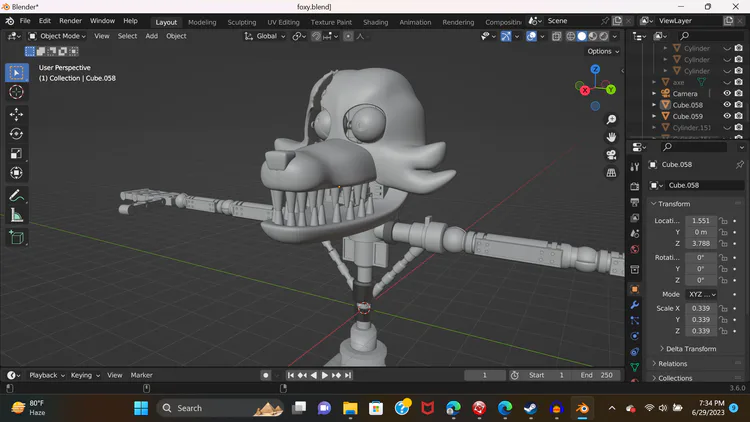This screenshot has width=750, height=422.
Task: Open the Options dropdown
Action: click(x=603, y=51)
